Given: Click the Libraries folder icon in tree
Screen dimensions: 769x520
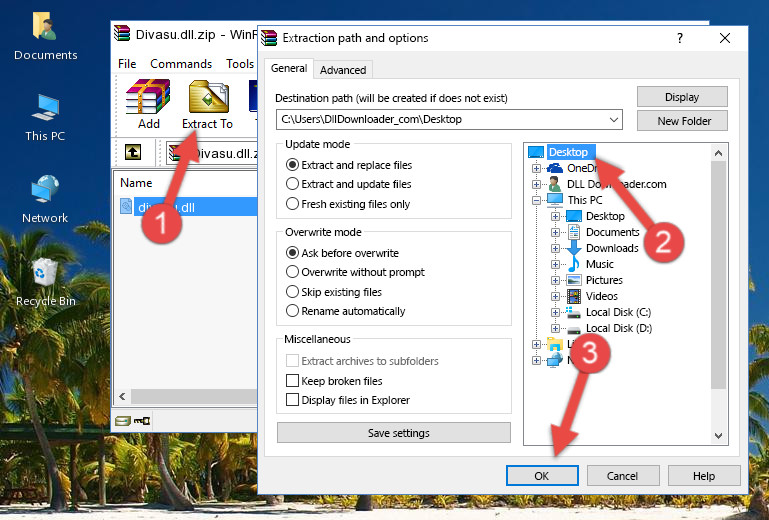Looking at the screenshot, I should pyautogui.click(x=555, y=344).
